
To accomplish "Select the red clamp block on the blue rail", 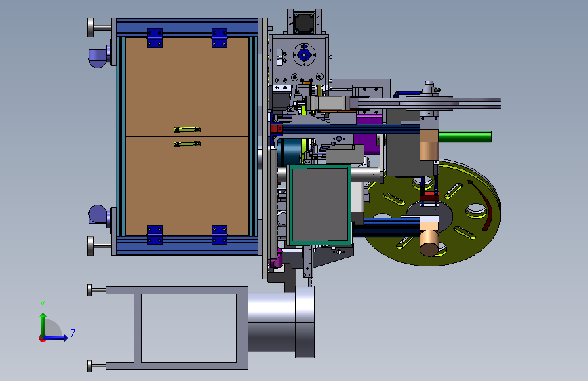I will point(277,129).
